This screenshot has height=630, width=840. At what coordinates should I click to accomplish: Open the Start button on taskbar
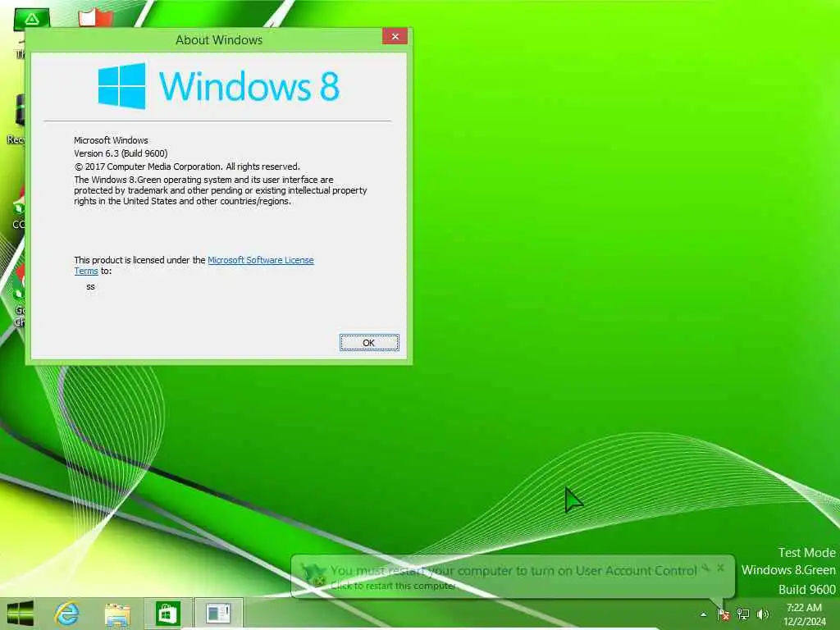(x=21, y=614)
